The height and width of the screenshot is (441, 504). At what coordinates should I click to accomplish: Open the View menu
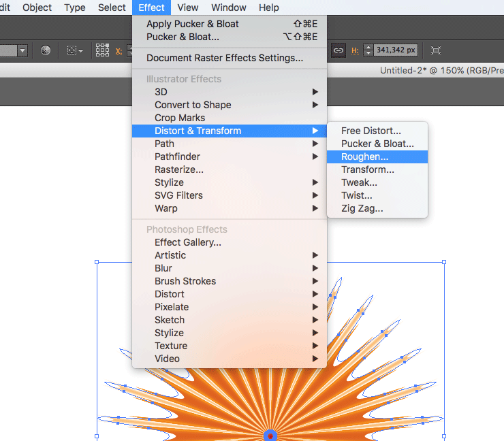pyautogui.click(x=187, y=7)
